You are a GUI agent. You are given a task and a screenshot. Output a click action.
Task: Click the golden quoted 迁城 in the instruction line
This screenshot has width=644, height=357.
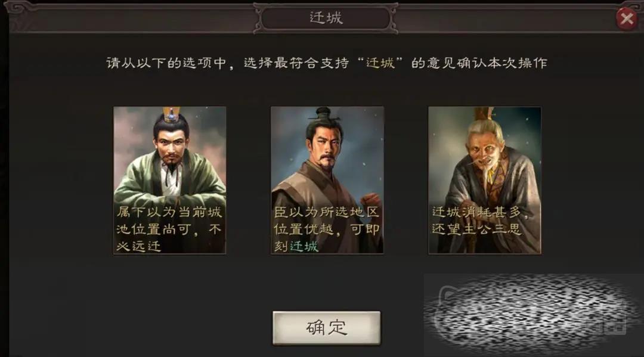point(380,63)
